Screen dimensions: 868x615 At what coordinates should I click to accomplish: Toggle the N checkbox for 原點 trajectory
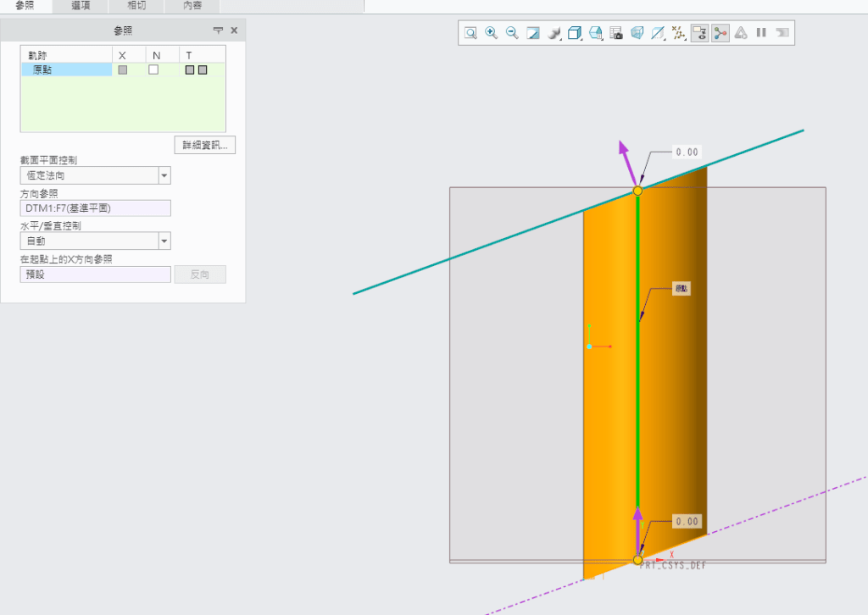153,70
